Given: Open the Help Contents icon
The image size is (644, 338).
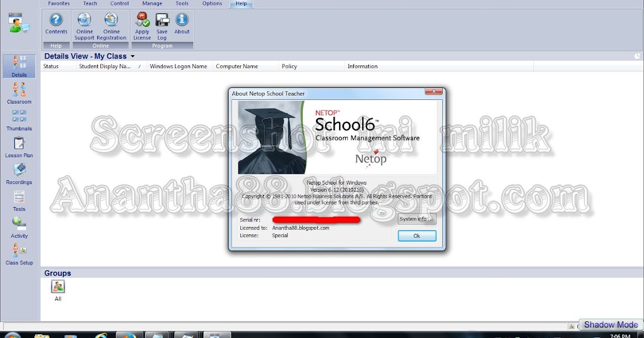Looking at the screenshot, I should [56, 24].
